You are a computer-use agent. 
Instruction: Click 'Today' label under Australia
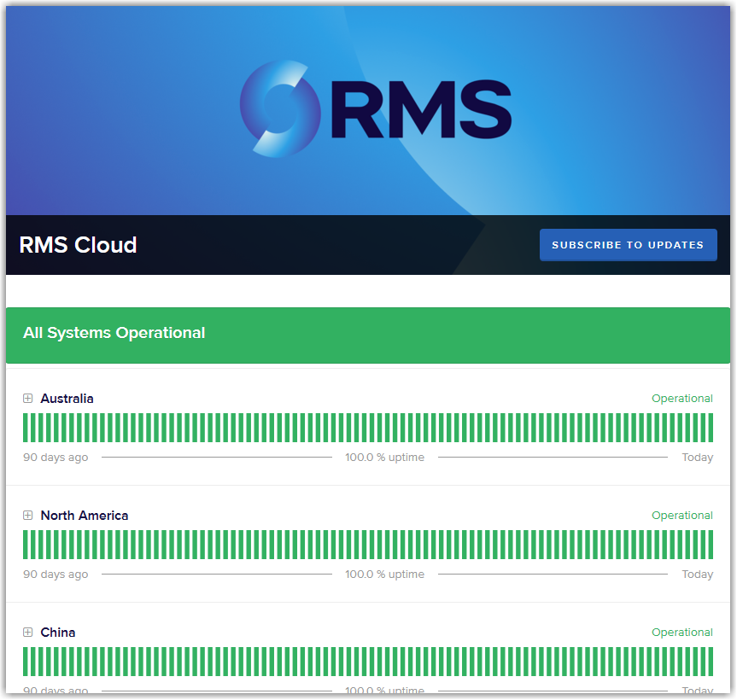click(698, 457)
